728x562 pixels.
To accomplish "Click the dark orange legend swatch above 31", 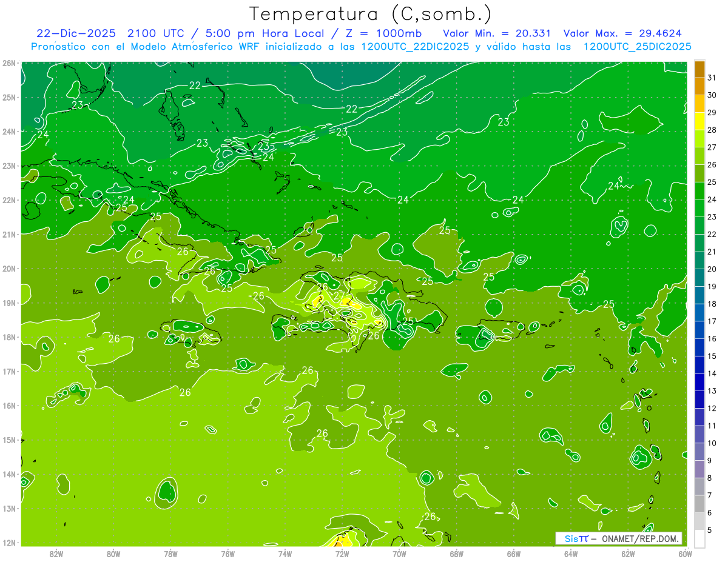I will (x=699, y=70).
